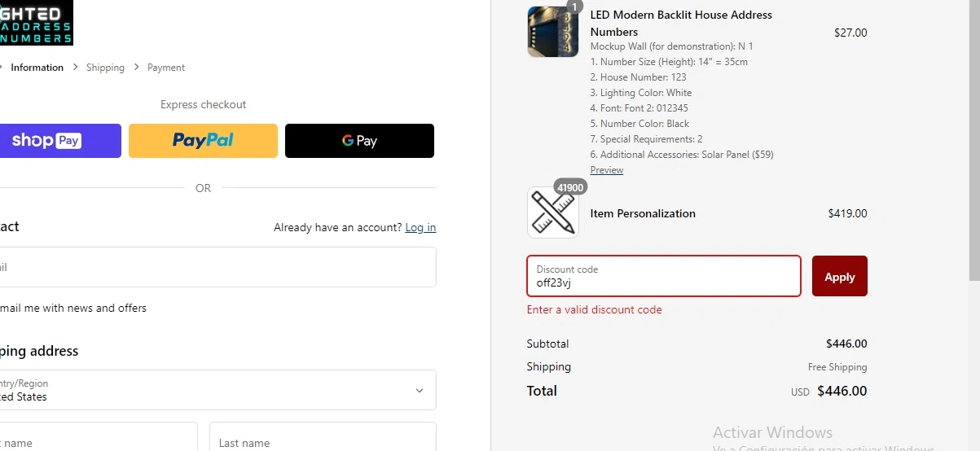
Task: Choose PayPal express checkout
Action: tap(203, 141)
